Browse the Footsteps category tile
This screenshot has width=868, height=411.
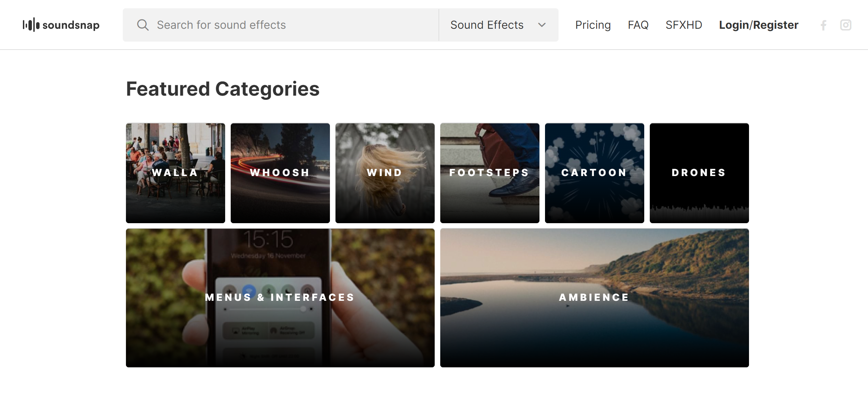coord(490,173)
